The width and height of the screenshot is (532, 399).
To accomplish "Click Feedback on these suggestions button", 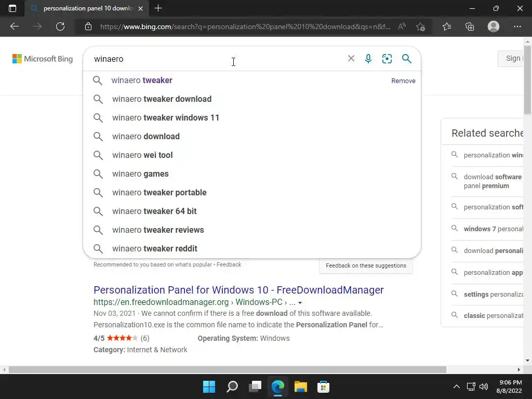I will (x=366, y=265).
